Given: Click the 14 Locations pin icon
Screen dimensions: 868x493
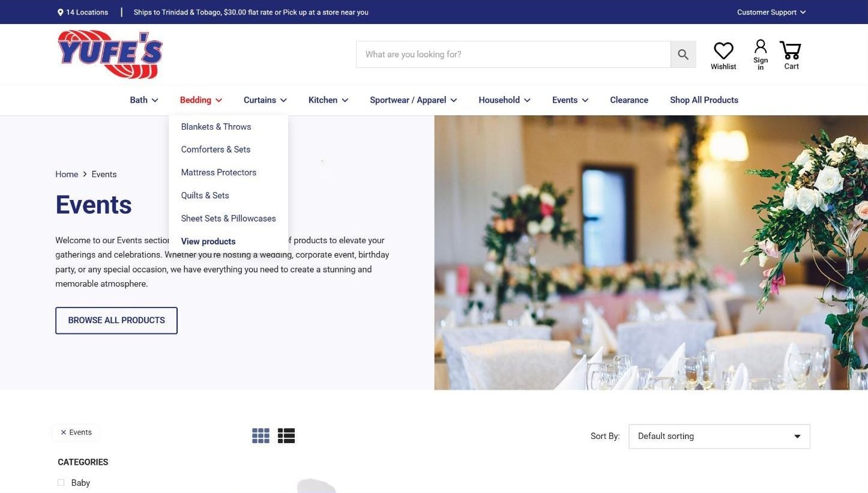Looking at the screenshot, I should click(x=60, y=12).
